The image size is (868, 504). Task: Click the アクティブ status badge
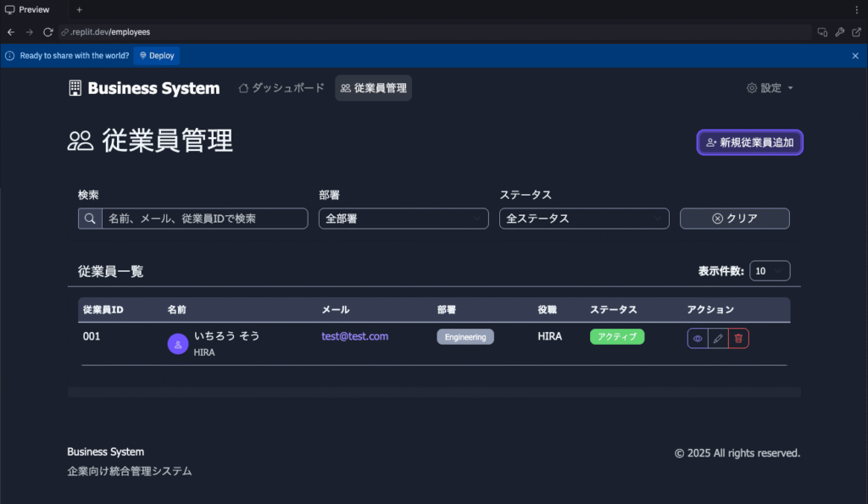617,337
